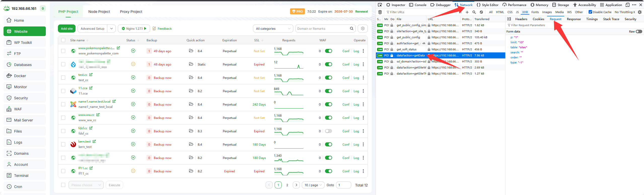644x195 pixels.
Task: Click the Renewal link
Action: pos(362,12)
